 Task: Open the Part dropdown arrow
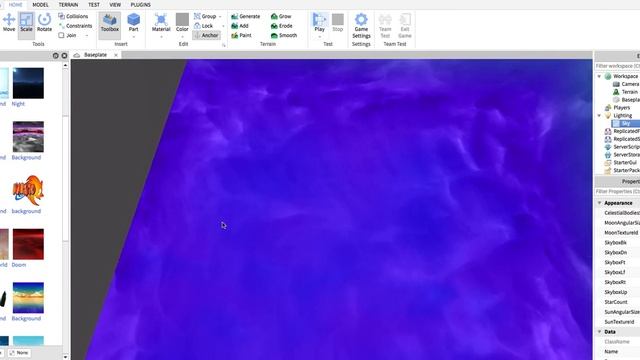[133, 37]
